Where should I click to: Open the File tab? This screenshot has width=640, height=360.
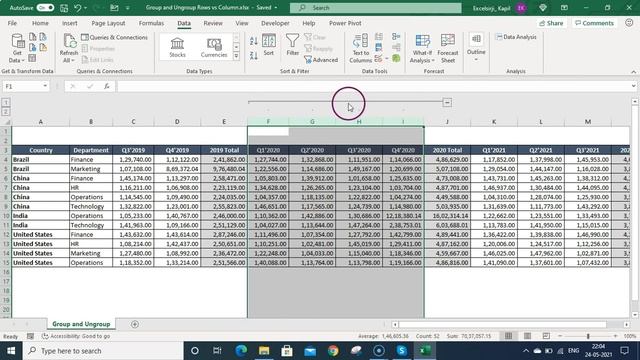click(12, 23)
